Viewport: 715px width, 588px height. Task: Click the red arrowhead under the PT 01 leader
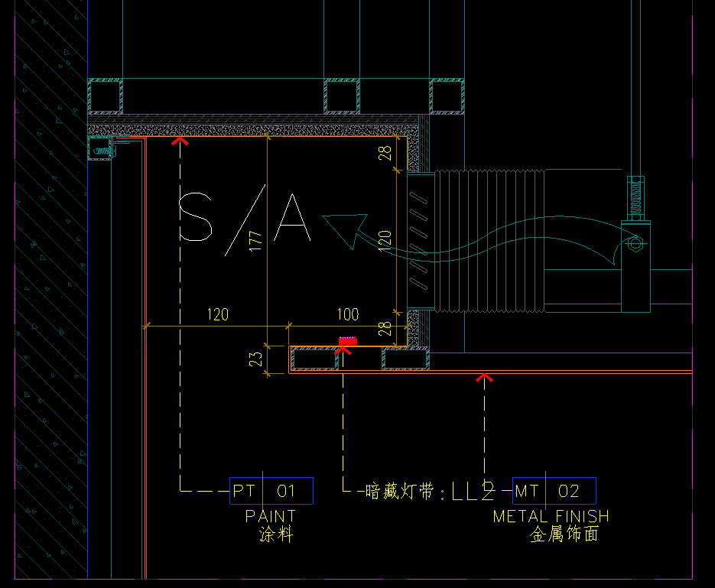180,140
